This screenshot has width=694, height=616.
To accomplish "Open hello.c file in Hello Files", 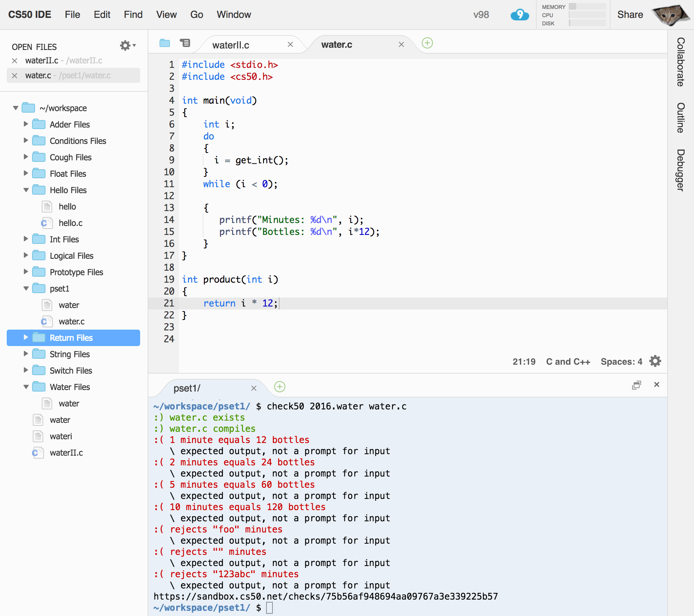I will click(x=70, y=223).
